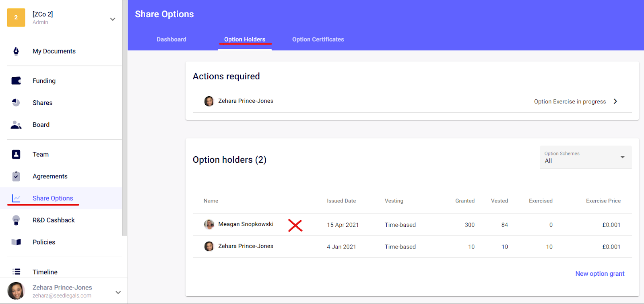Open Zehara Prince-Jones in option holders table
This screenshot has width=644, height=304.
click(x=246, y=246)
